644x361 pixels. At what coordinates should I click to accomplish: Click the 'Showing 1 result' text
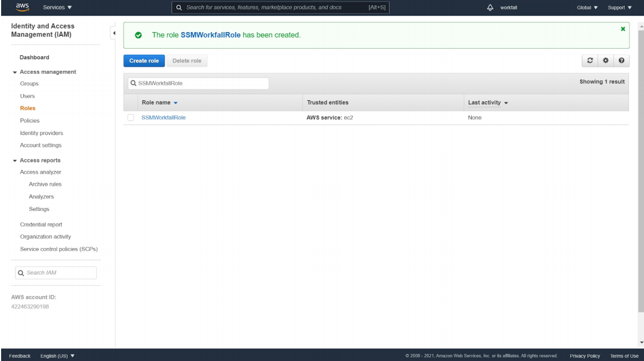[x=602, y=81]
